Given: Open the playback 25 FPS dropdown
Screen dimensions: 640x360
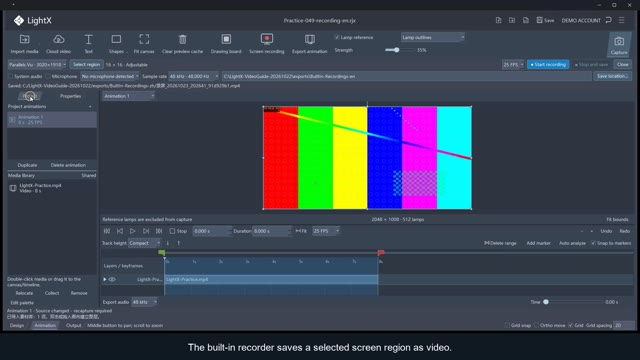Looking at the screenshot, I should click(x=326, y=231).
